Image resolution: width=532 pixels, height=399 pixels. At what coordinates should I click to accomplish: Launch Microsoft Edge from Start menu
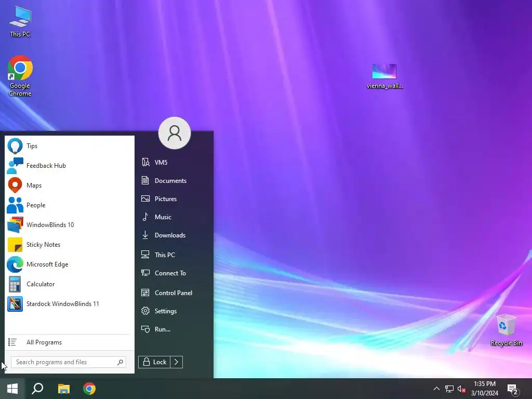70,264
